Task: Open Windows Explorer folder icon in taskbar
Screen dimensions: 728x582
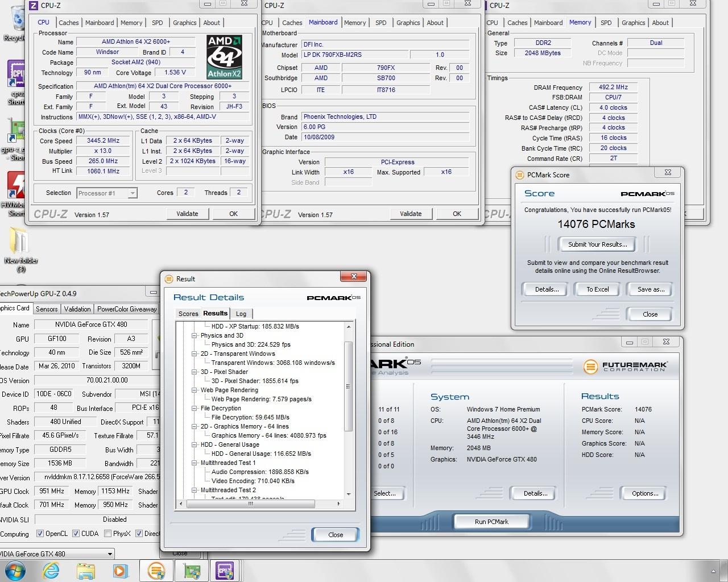Action: pyautogui.click(x=86, y=570)
